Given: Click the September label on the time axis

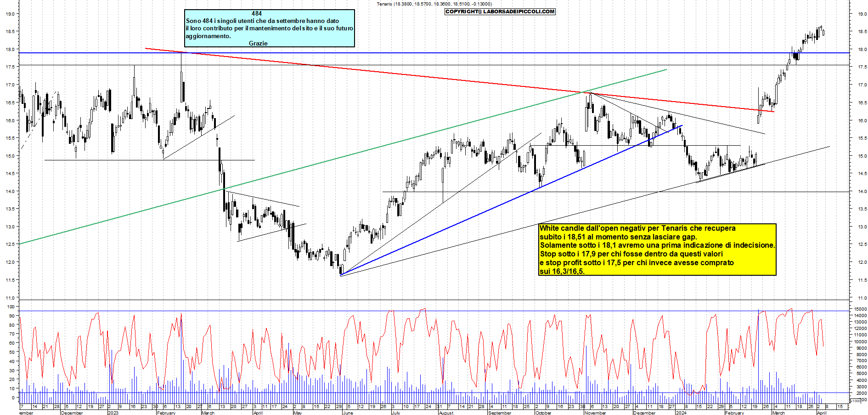Looking at the screenshot, I should (x=500, y=413).
